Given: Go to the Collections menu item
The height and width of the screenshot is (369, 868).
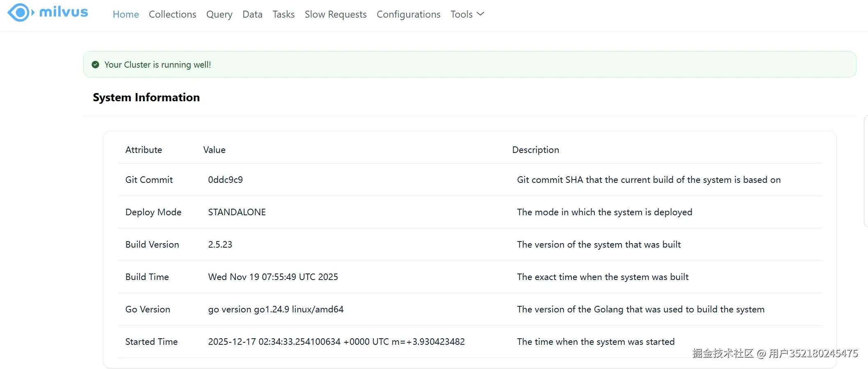Looking at the screenshot, I should tap(172, 14).
